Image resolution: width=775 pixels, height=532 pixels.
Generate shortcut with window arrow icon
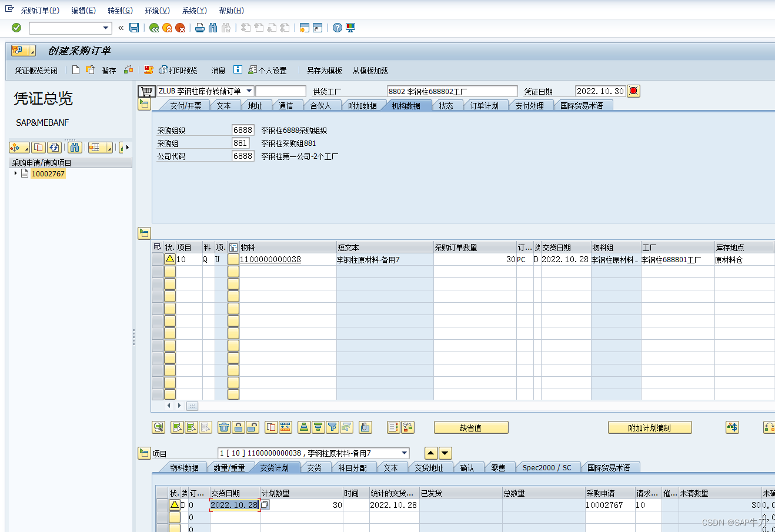[318, 28]
